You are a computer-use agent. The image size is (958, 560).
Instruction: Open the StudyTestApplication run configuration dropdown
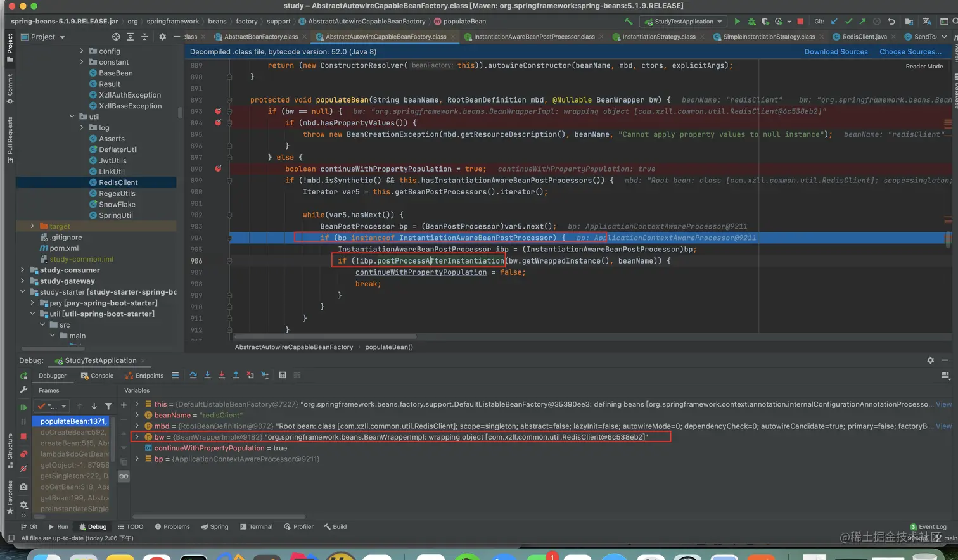click(684, 22)
